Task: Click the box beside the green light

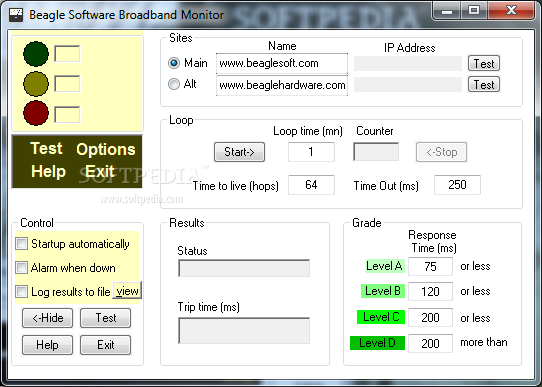Action: tap(67, 54)
